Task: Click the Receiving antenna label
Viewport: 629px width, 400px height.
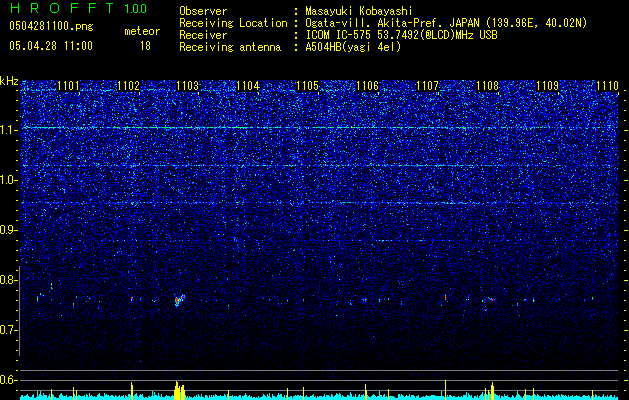Action: coord(230,47)
